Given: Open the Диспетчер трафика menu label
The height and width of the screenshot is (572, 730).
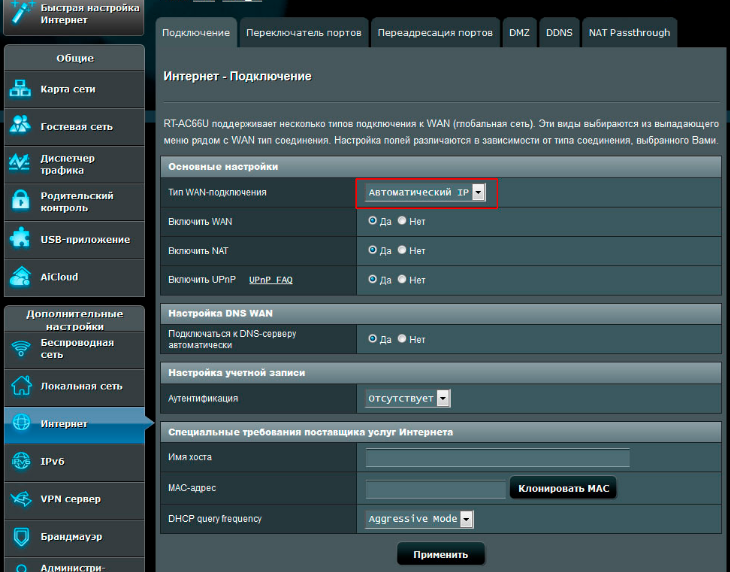Looking at the screenshot, I should [68, 164].
